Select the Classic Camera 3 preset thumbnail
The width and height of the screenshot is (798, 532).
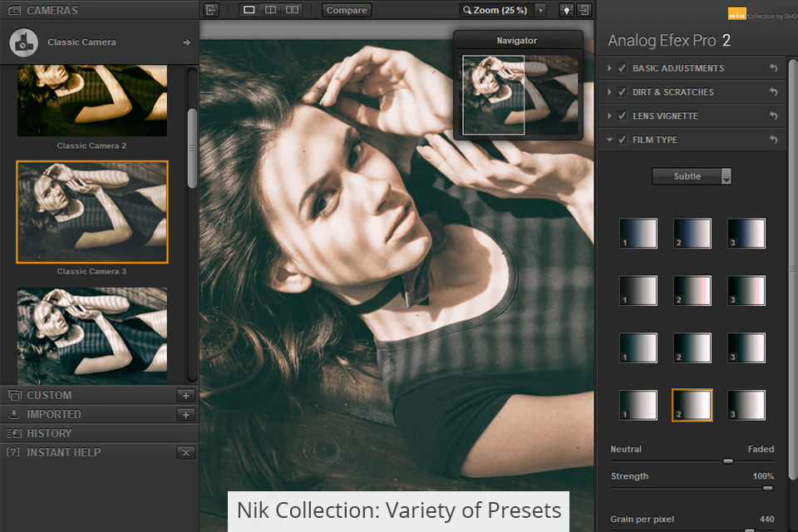click(x=92, y=212)
